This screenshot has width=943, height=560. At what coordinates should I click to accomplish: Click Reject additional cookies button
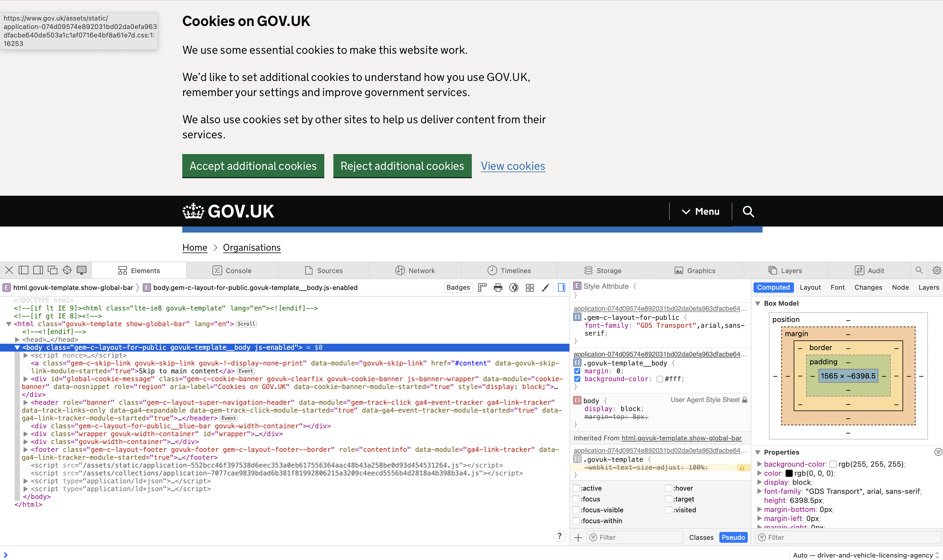[x=402, y=166]
